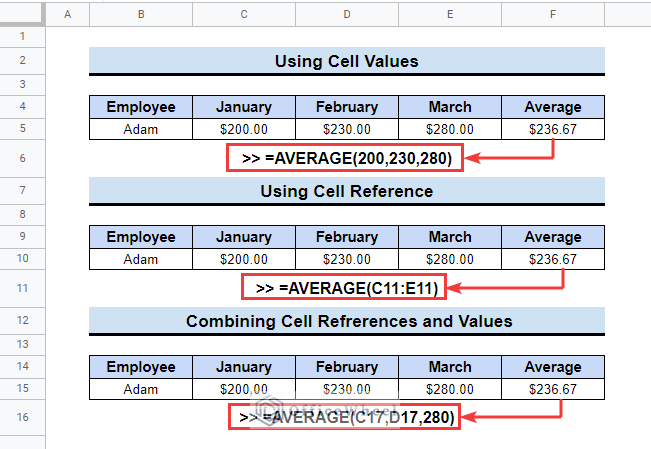The width and height of the screenshot is (651, 449).
Task: Select the Using Cell Values title cell
Action: [347, 61]
